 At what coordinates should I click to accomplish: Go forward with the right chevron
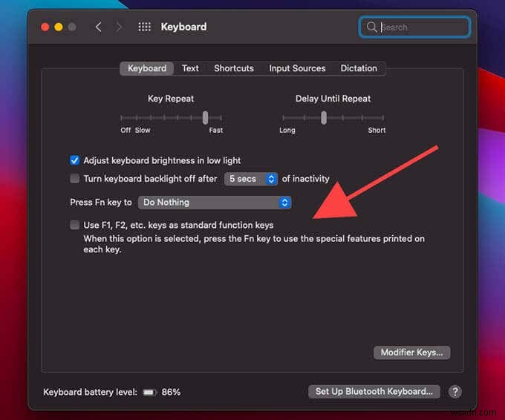[119, 27]
